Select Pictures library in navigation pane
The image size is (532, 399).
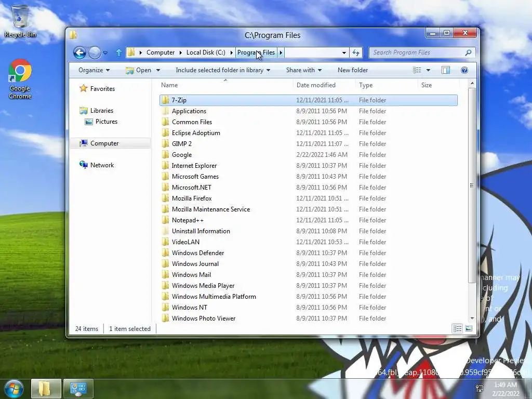101,122
